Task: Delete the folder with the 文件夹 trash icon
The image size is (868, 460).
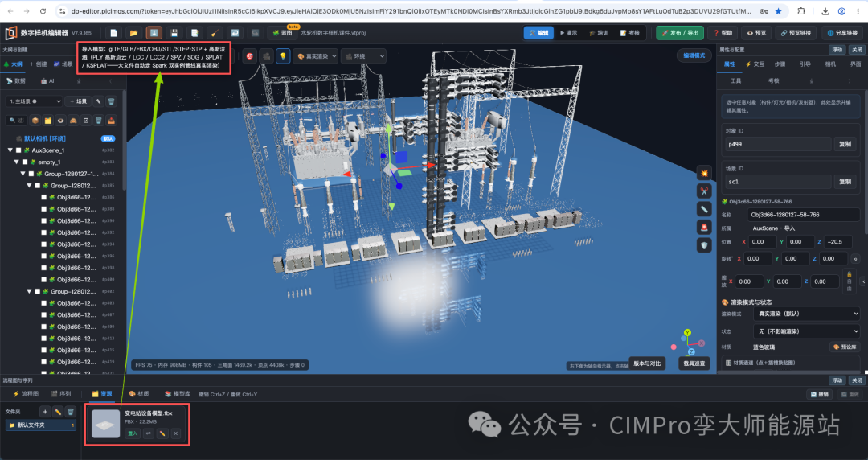Action: pyautogui.click(x=70, y=411)
